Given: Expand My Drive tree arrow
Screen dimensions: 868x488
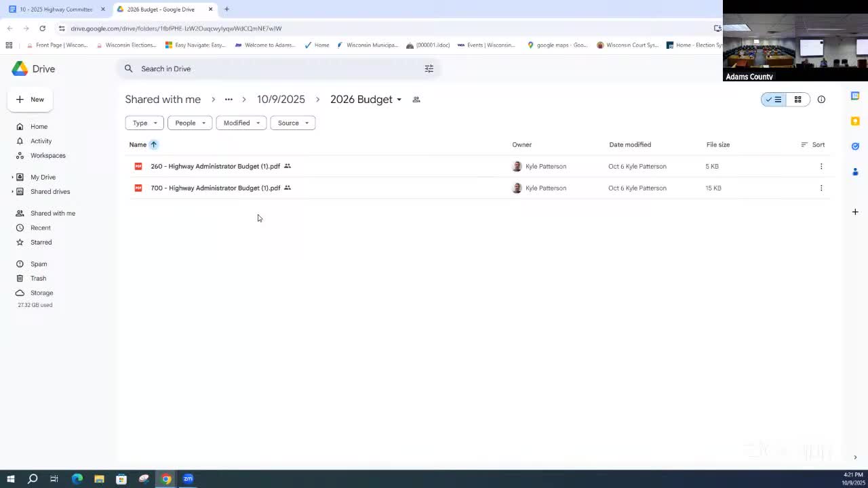Looking at the screenshot, I should (x=12, y=178).
